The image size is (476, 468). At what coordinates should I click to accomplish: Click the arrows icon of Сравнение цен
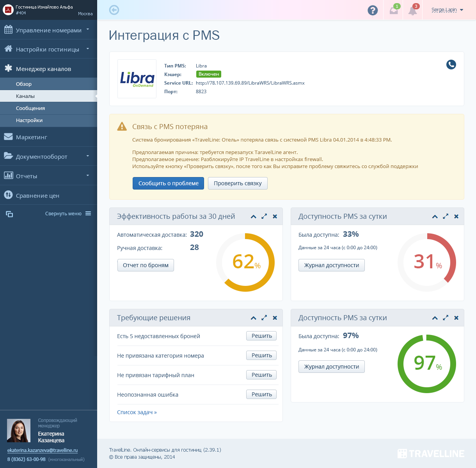pos(8,195)
